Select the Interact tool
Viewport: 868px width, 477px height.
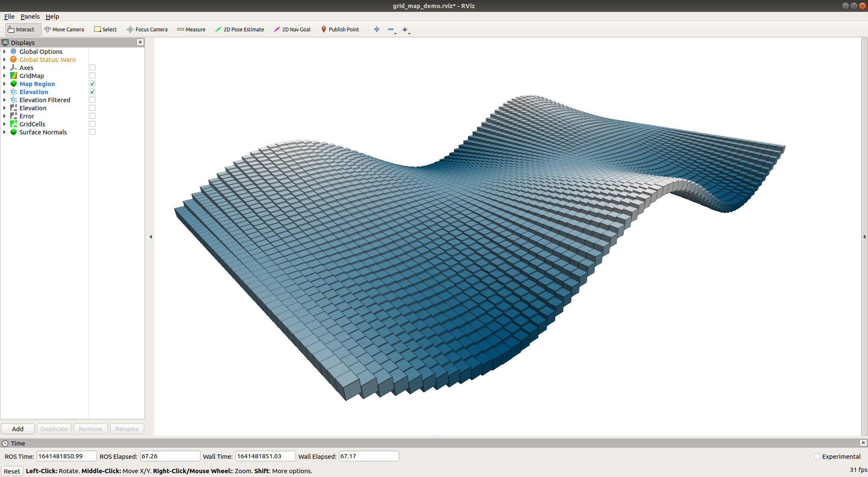click(23, 29)
